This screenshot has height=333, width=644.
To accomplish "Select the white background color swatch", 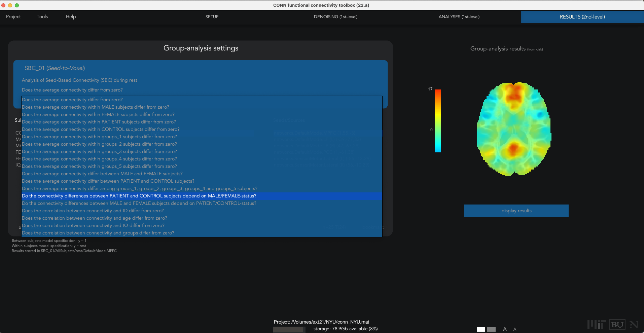I will click(481, 329).
